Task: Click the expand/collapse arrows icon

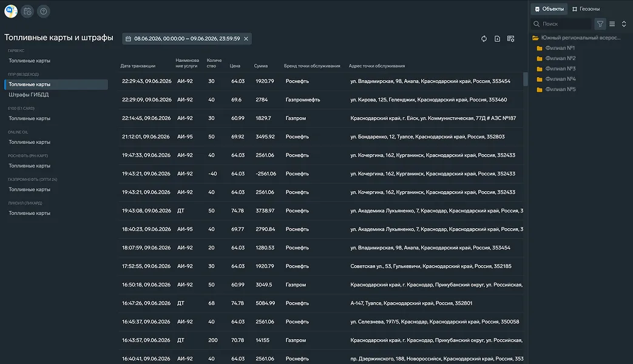Action: [624, 24]
